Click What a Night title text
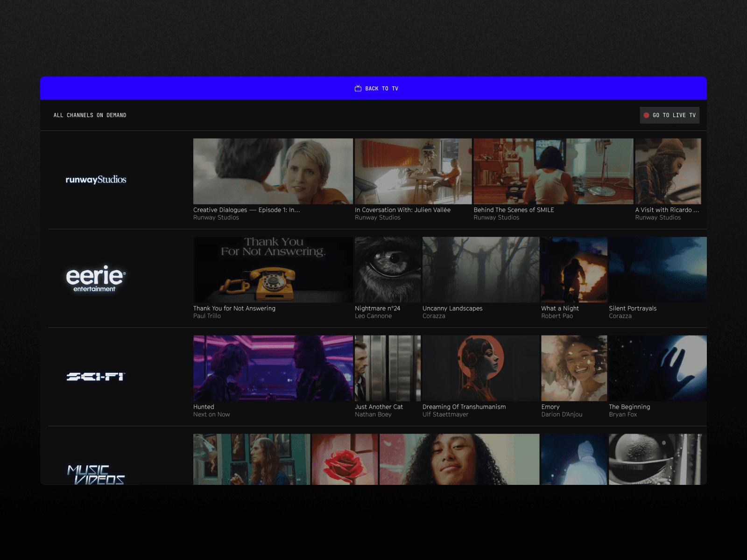 560,308
